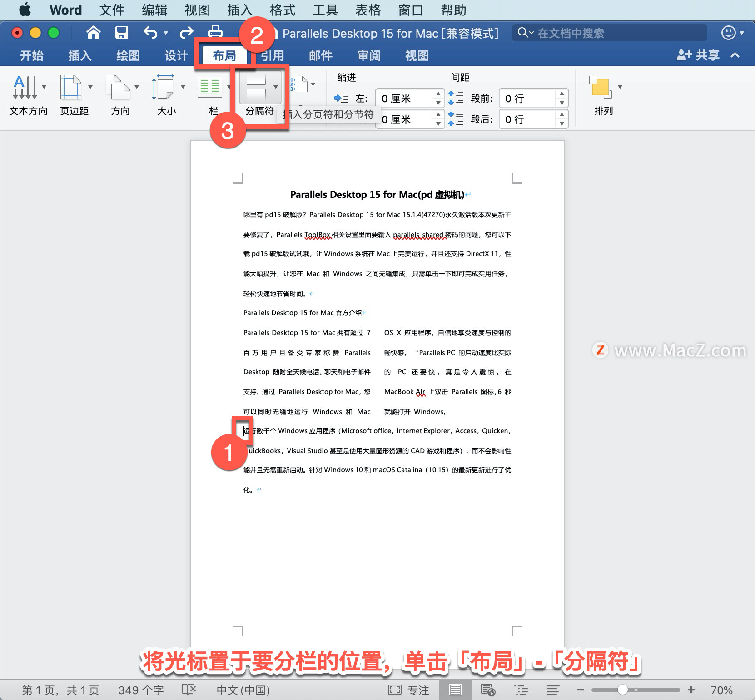
Task: Click the zoom in plus icon
Action: point(691,690)
